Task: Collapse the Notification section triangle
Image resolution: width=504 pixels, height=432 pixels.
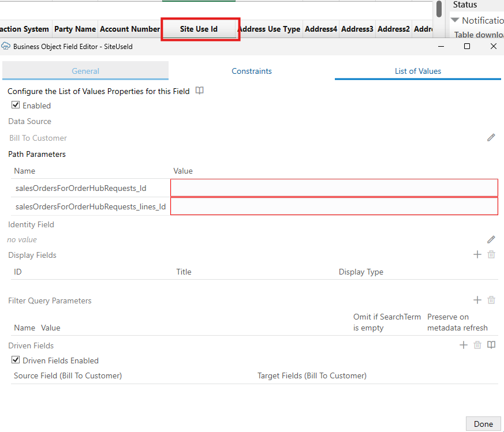Action: (456, 20)
